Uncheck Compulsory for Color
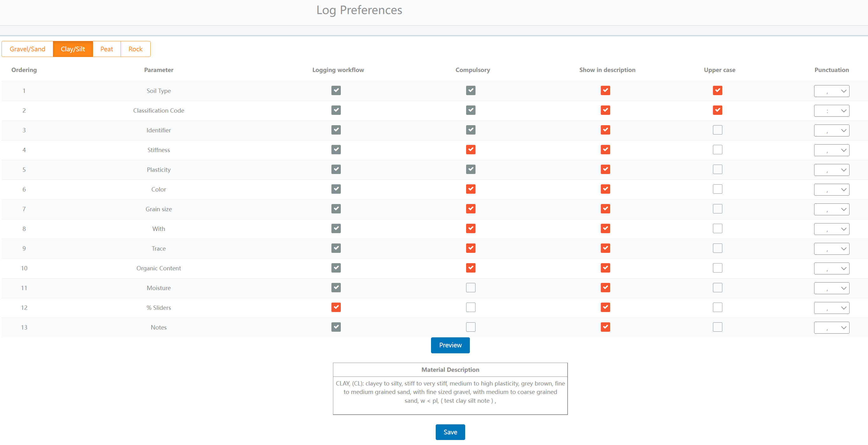This screenshot has width=868, height=445. (471, 189)
